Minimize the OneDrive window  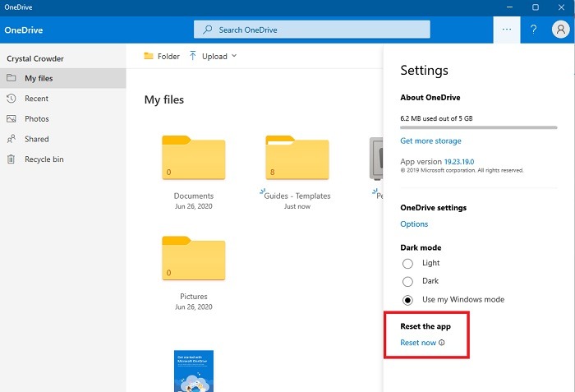(509, 7)
